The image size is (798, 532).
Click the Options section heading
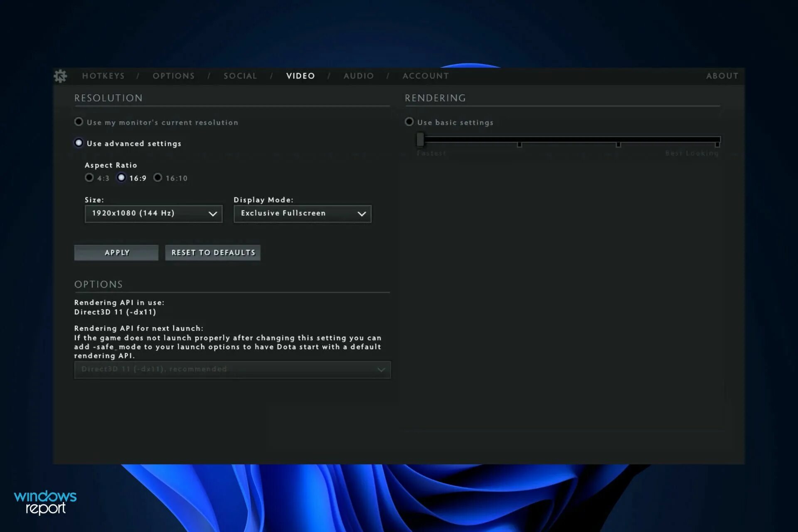coord(99,284)
